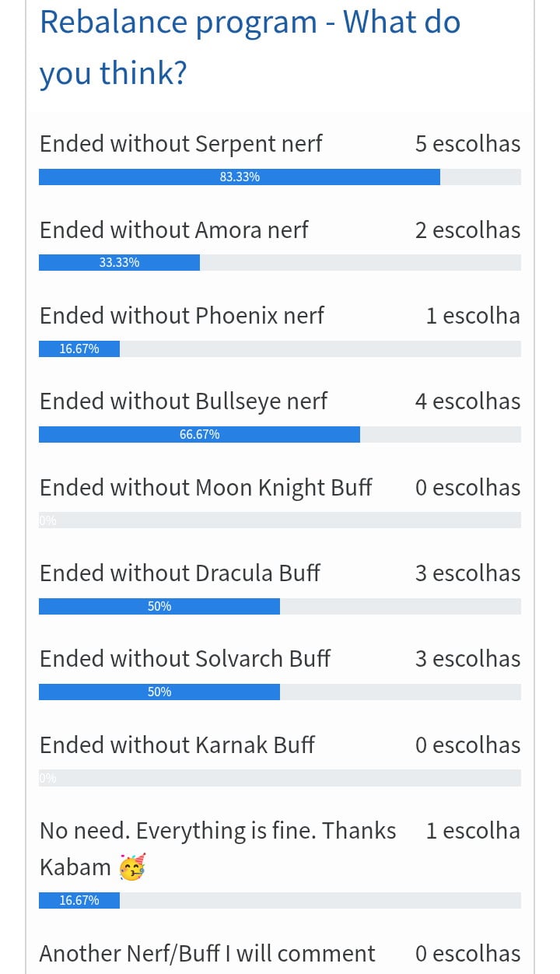The height and width of the screenshot is (974, 560).
Task: Select the "Ended without Solvarch Buff" option
Action: pyautogui.click(x=184, y=659)
